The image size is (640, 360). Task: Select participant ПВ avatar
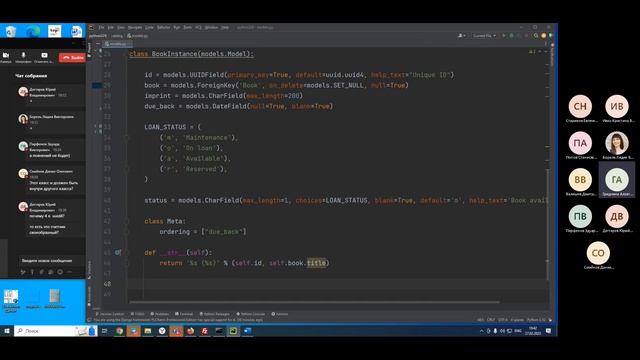(580, 216)
